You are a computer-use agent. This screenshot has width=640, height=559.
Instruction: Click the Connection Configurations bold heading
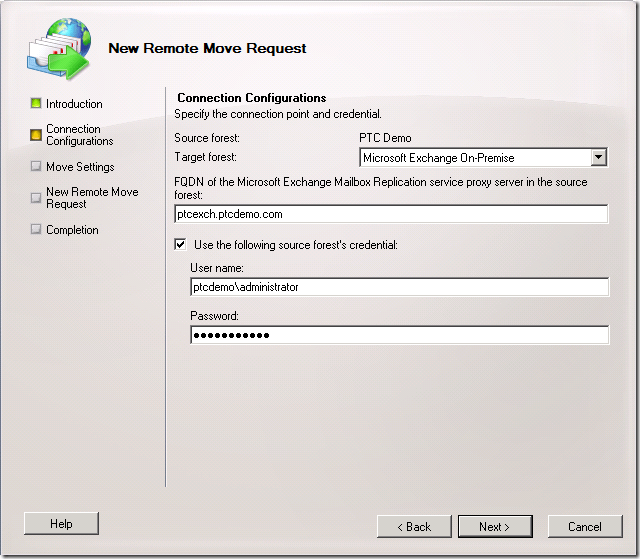point(252,98)
